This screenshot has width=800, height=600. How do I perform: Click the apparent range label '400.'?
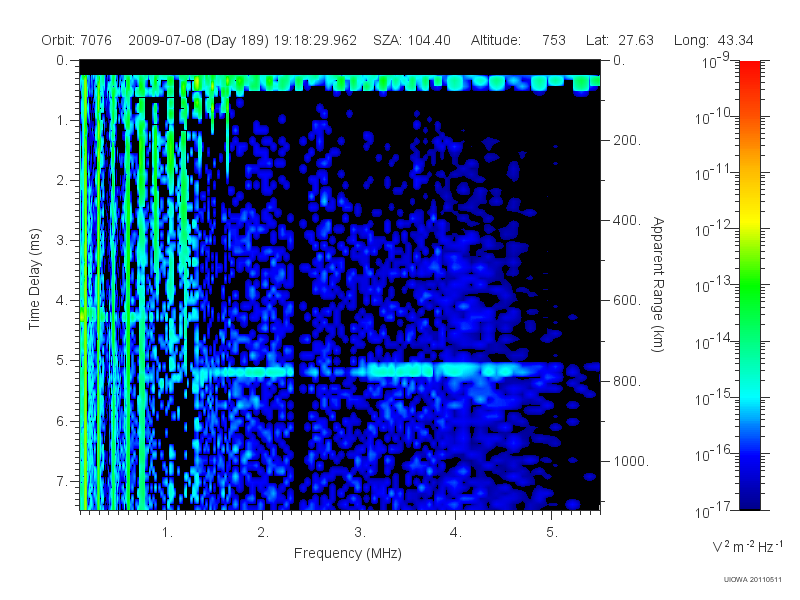click(627, 220)
